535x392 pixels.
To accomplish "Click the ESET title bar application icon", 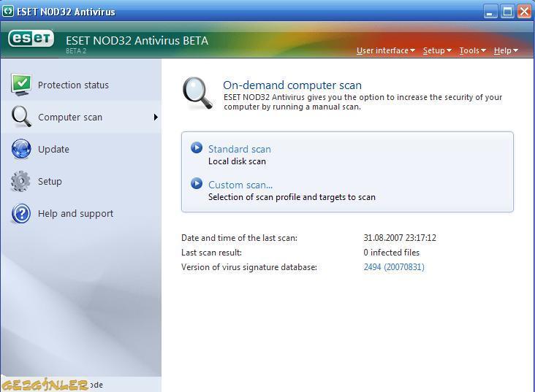I will click(x=7, y=11).
